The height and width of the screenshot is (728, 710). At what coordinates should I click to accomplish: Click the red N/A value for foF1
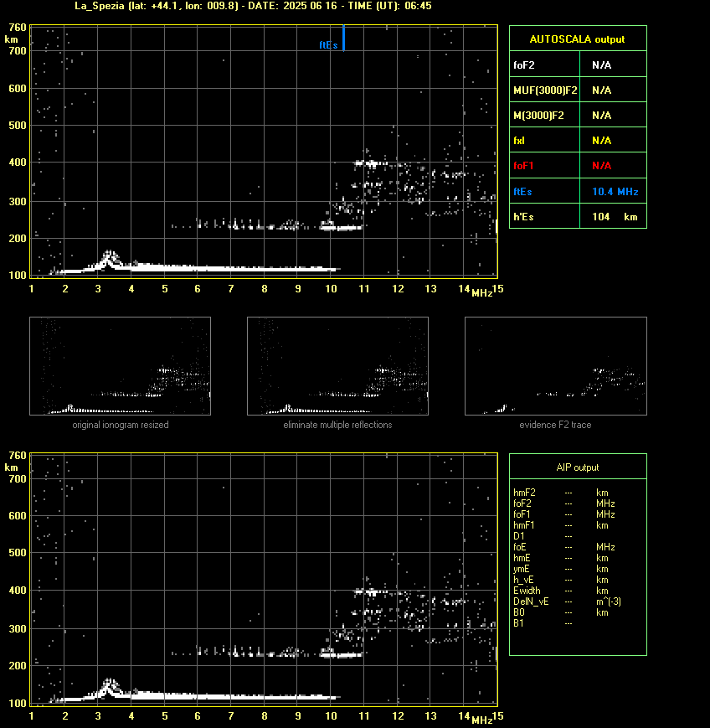pyautogui.click(x=601, y=165)
